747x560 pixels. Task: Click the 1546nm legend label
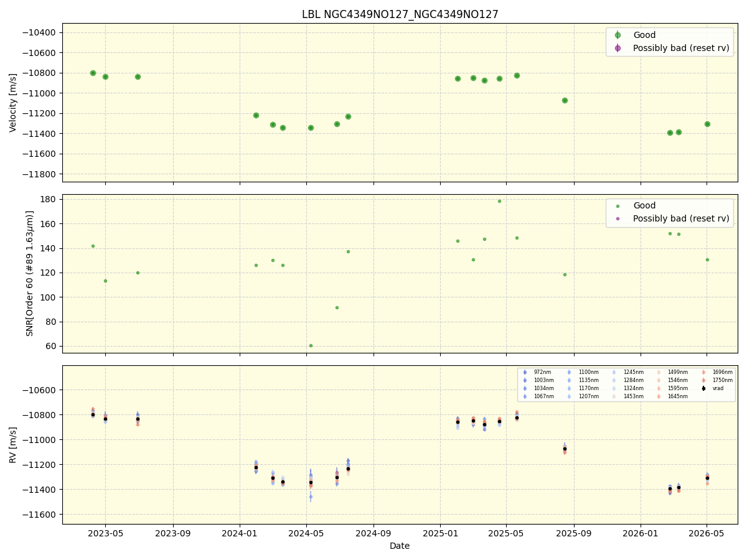pos(678,380)
